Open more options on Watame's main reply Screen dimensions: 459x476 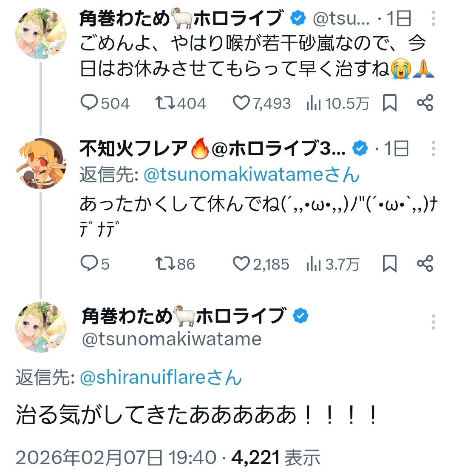[x=433, y=322]
